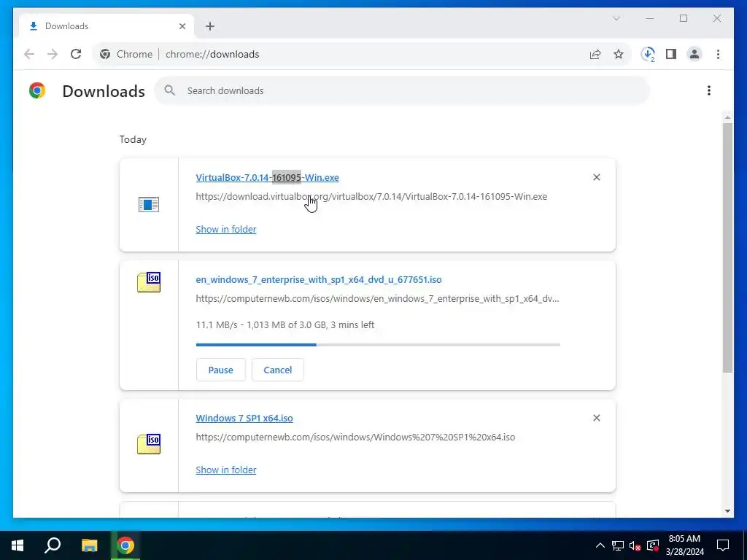Click the Chrome site info icon
Screen dimensions: 747x560
[x=105, y=54]
